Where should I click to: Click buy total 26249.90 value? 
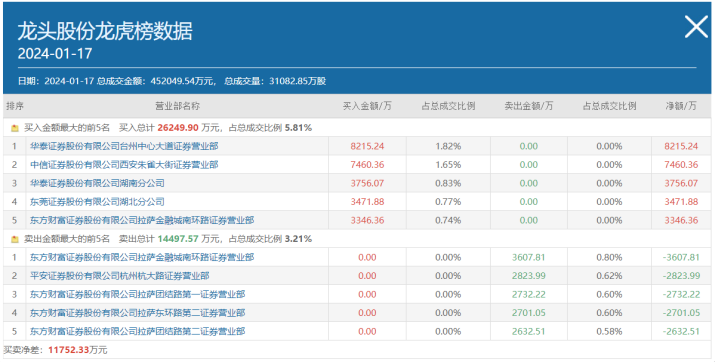[178, 128]
